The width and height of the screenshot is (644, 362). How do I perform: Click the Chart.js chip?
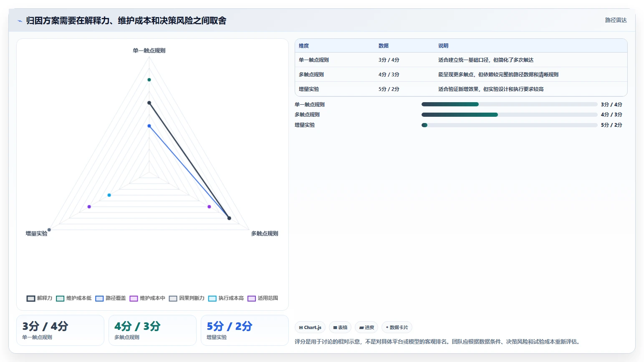pos(310,327)
